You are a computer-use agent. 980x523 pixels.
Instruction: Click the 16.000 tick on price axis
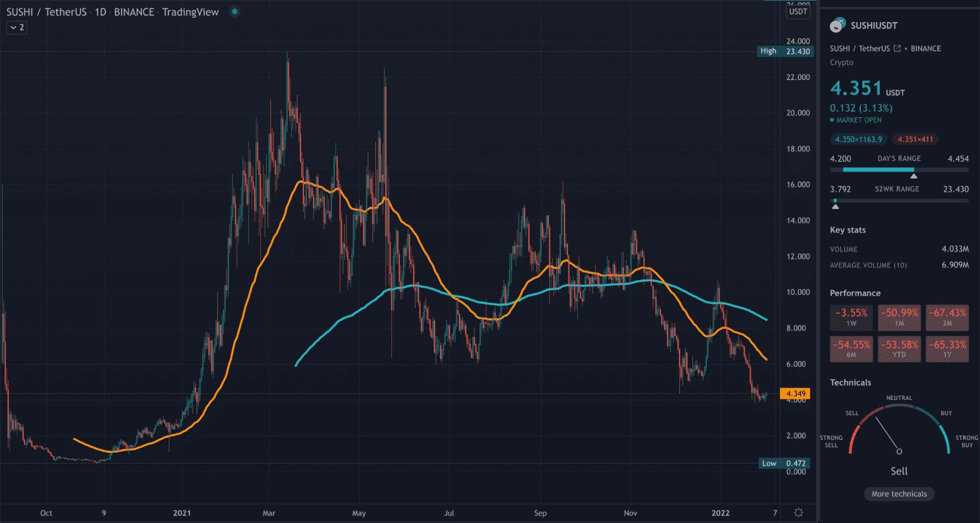click(798, 184)
